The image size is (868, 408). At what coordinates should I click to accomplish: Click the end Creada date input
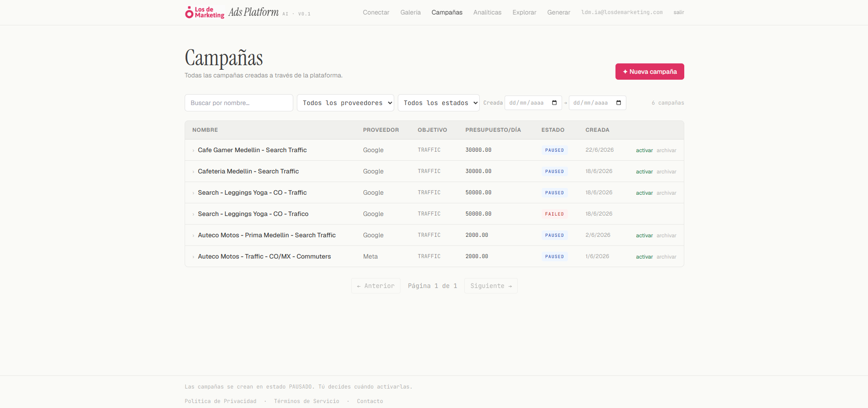597,103
